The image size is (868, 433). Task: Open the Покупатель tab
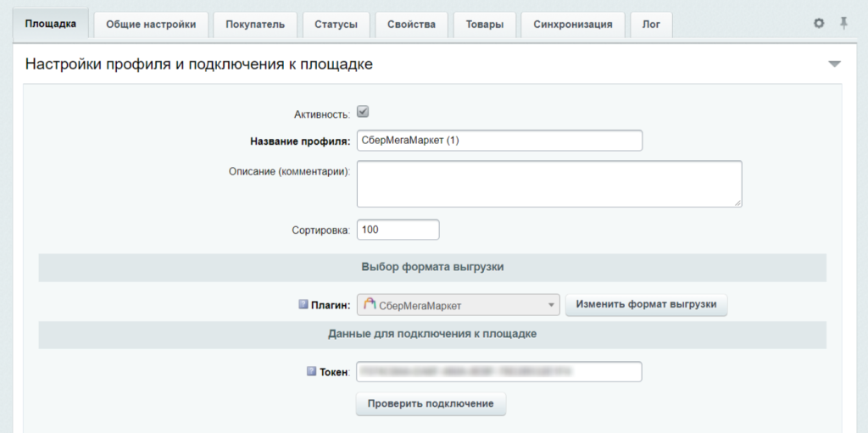[255, 25]
